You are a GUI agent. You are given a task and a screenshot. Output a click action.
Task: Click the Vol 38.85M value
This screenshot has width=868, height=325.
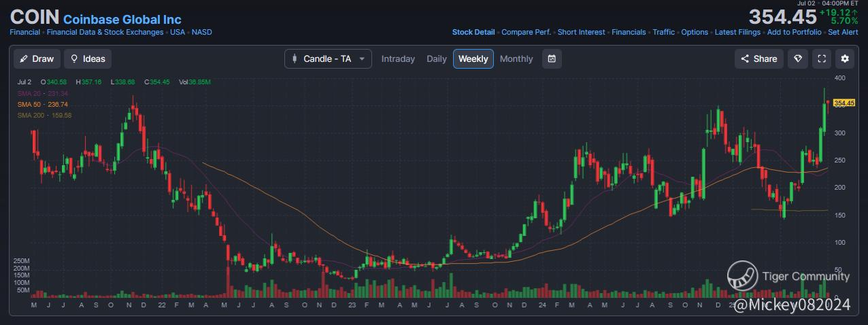(x=195, y=82)
